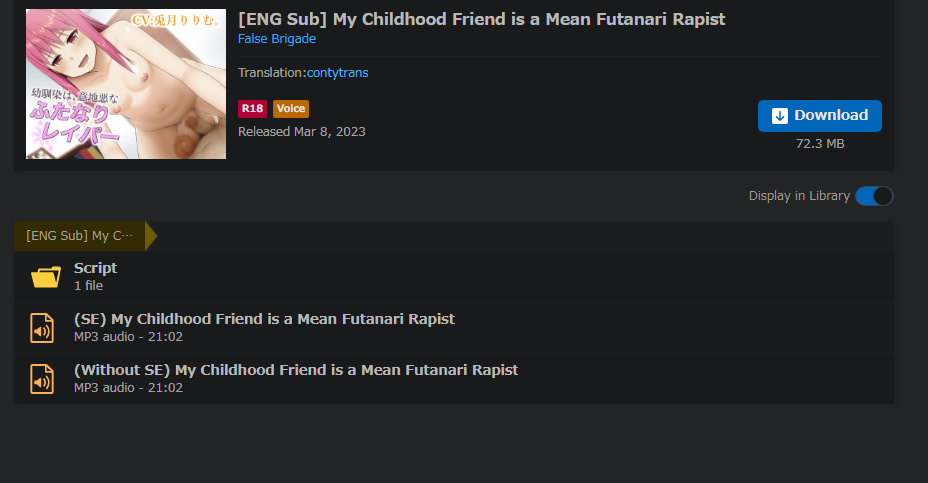Click the work cover thumbnail

(126, 83)
